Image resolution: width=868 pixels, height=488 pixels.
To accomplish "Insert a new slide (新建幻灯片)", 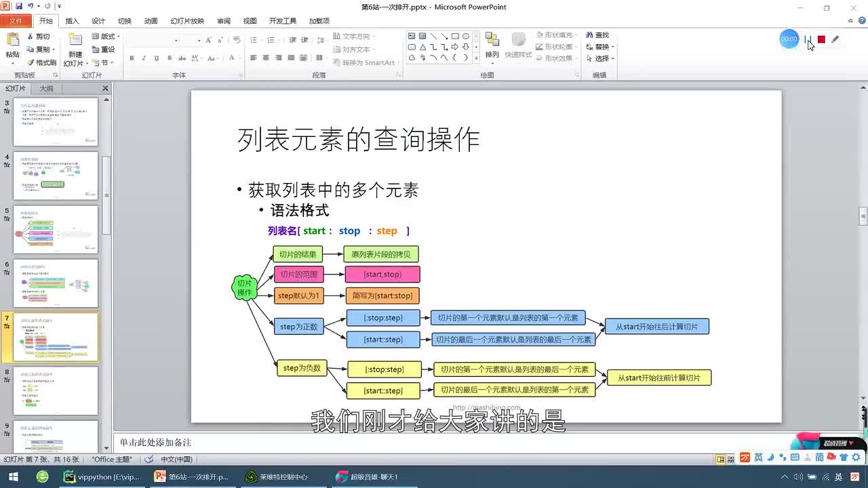I will (75, 50).
